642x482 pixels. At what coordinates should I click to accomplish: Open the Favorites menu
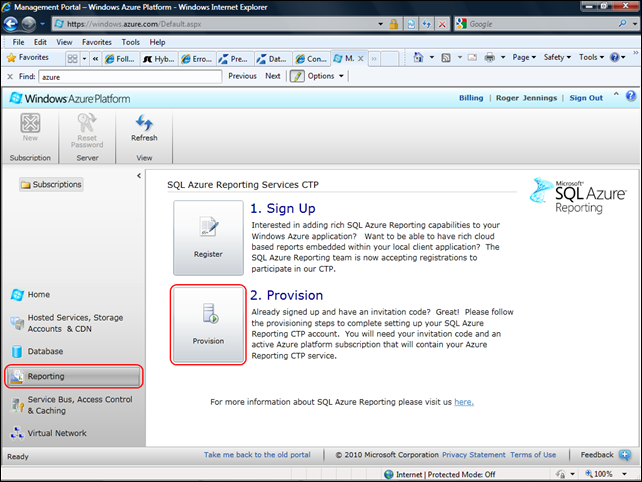pyautogui.click(x=97, y=42)
